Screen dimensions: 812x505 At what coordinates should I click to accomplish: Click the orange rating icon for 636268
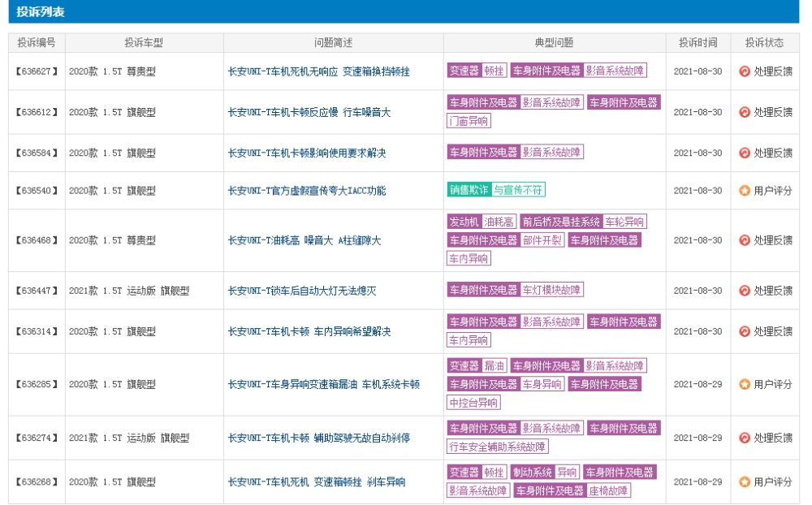[x=744, y=481]
